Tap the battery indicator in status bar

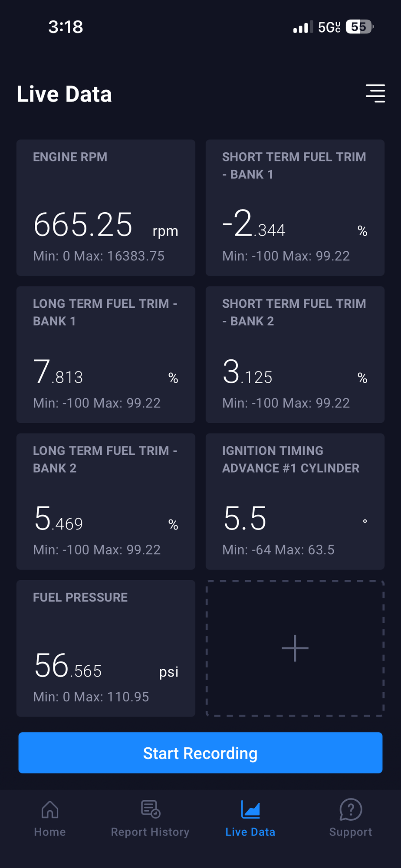359,27
